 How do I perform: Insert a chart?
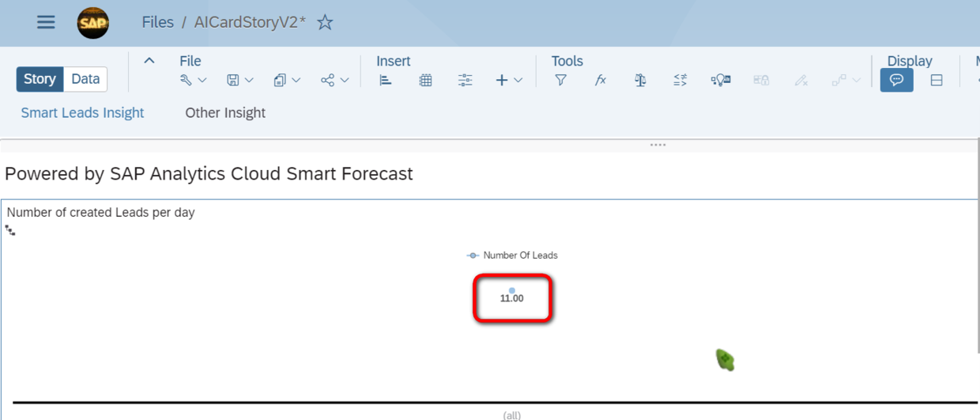pos(386,80)
